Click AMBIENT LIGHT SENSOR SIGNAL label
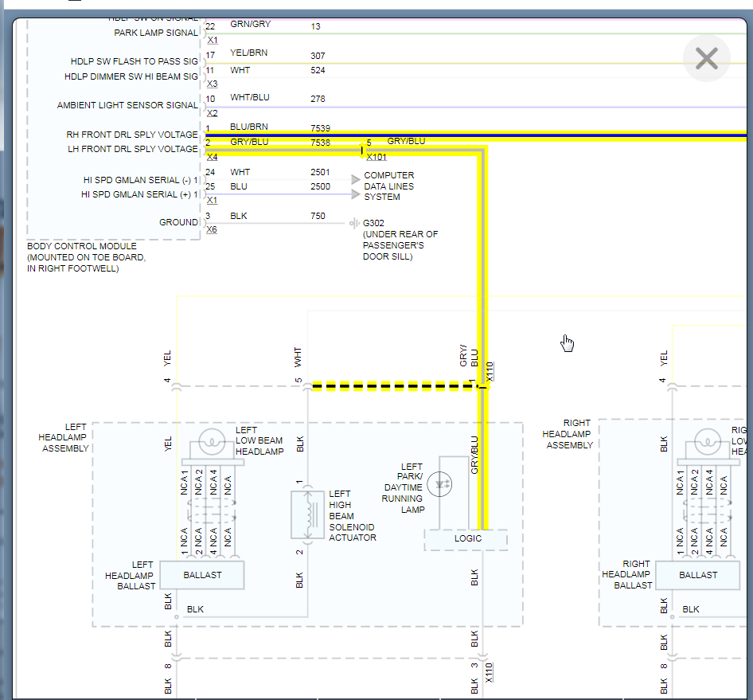Screen dimensions: 753x700 tap(127, 105)
